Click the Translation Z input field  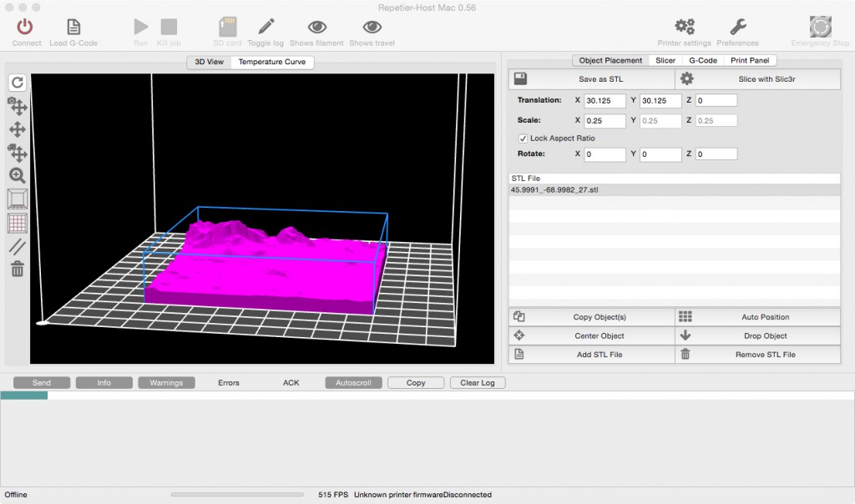(x=716, y=100)
